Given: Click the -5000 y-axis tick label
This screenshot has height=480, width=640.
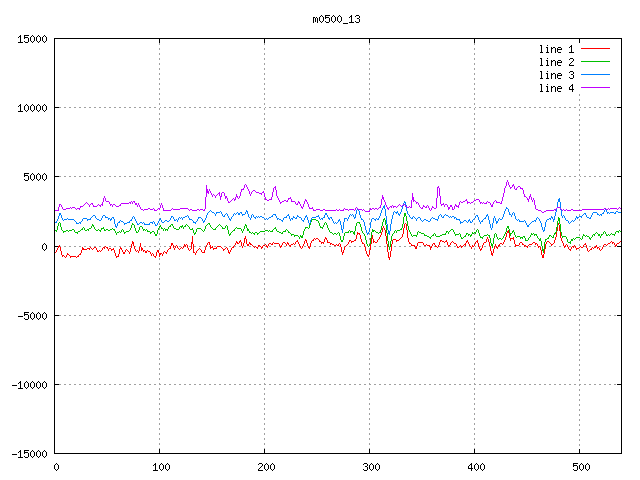Looking at the screenshot, I should (31, 315).
